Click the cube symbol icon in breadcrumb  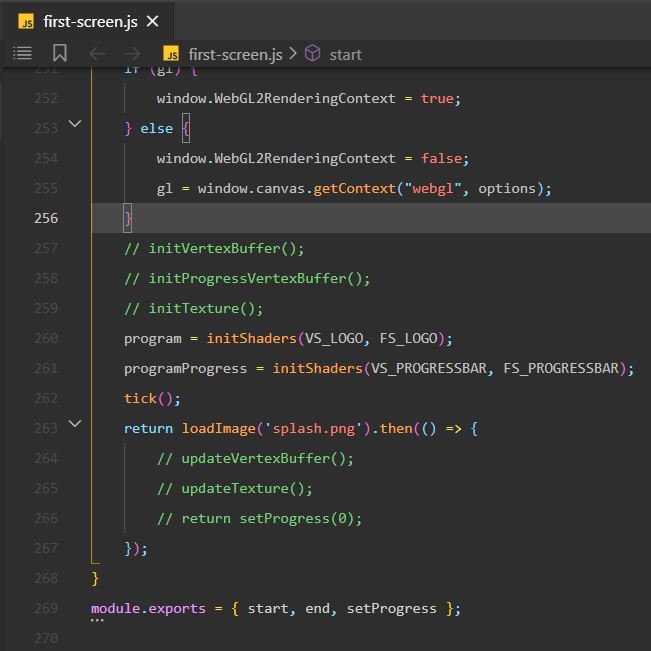coord(312,54)
